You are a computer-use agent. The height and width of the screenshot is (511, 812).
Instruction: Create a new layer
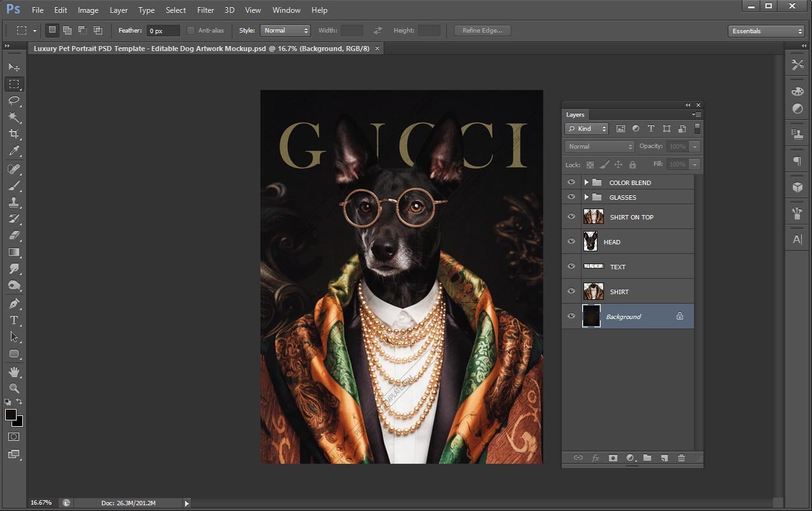(x=665, y=458)
